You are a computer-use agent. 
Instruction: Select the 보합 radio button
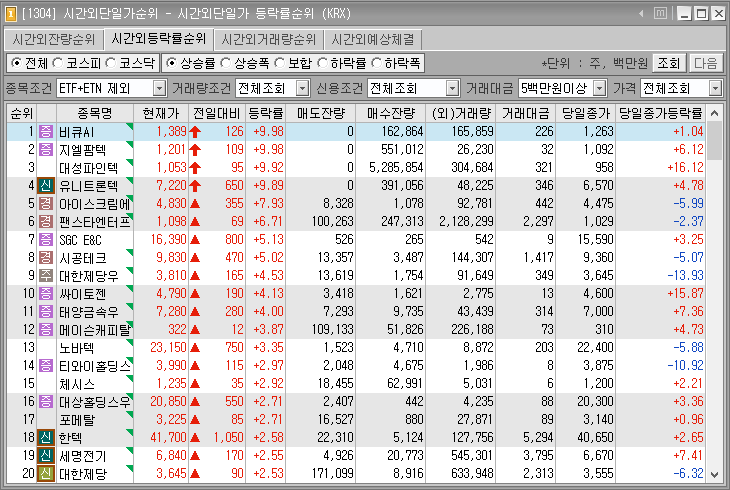click(x=279, y=63)
